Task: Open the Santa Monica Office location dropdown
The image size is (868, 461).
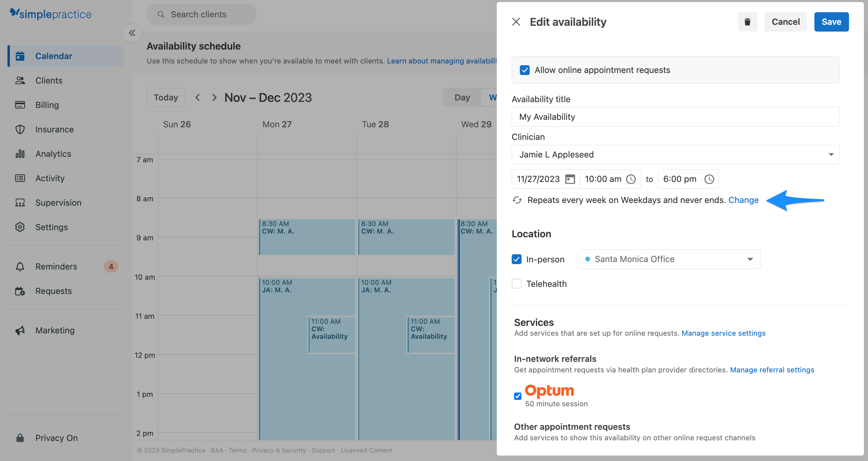Action: point(750,259)
